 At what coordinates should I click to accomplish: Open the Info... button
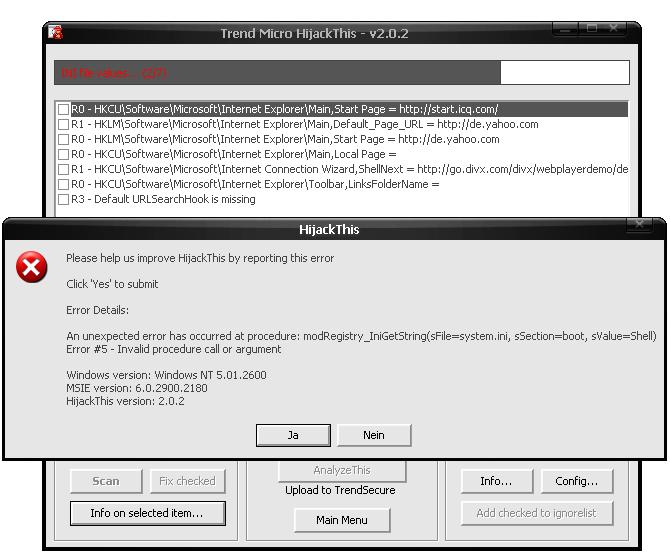coord(497,481)
